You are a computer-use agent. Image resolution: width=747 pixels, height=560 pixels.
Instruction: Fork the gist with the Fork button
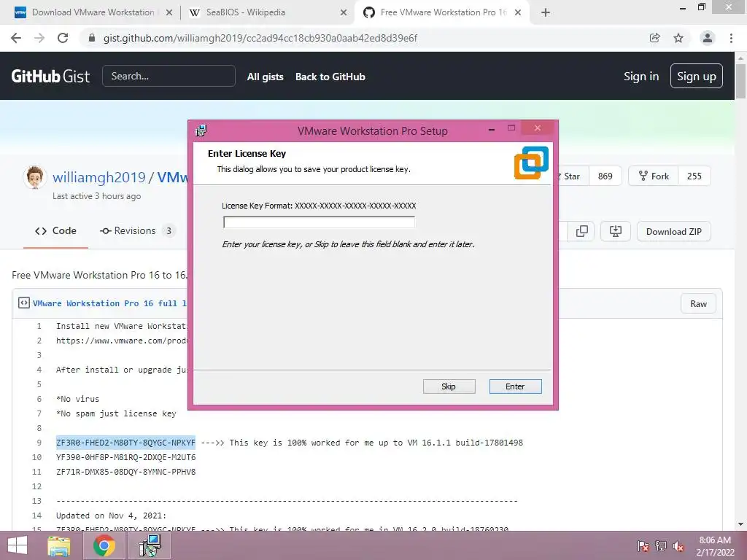coord(654,176)
